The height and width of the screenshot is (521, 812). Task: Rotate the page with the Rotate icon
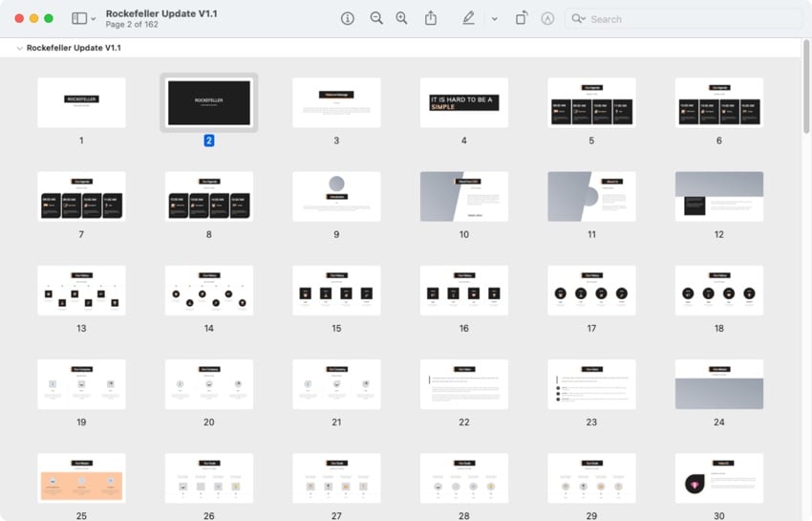[522, 18]
